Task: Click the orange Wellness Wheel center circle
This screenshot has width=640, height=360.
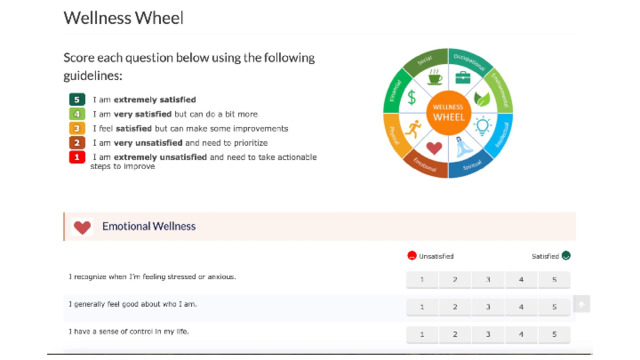Action: (449, 113)
